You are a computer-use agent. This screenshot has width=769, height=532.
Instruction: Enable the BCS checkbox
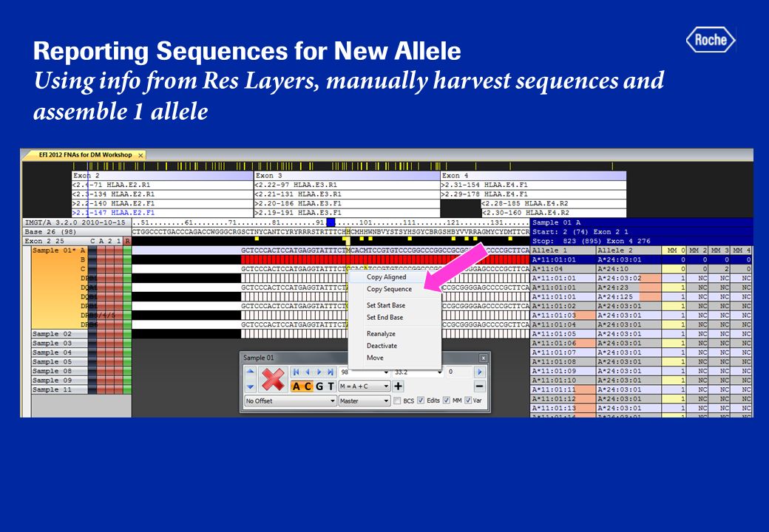(x=397, y=400)
